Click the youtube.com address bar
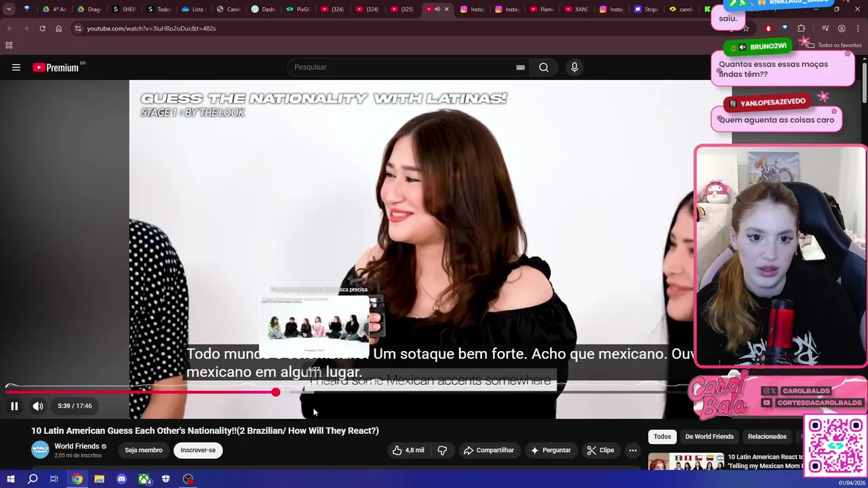This screenshot has height=488, width=868. 393,28
